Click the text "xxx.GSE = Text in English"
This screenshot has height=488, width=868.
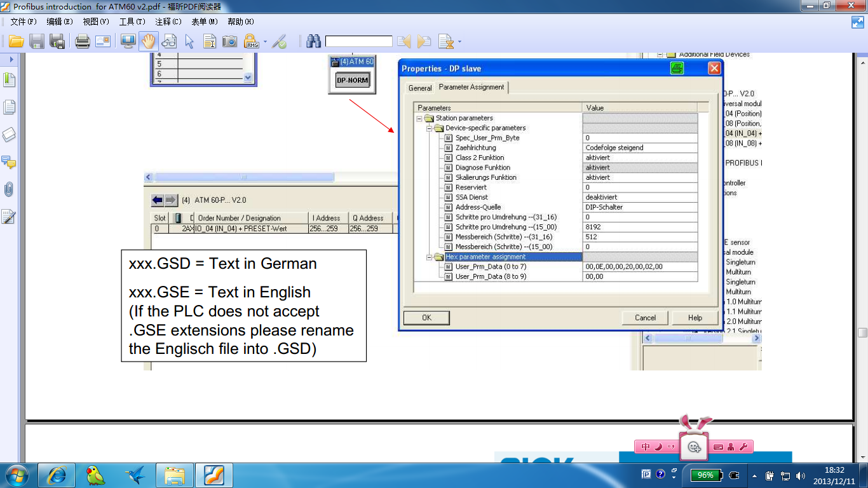pos(220,292)
